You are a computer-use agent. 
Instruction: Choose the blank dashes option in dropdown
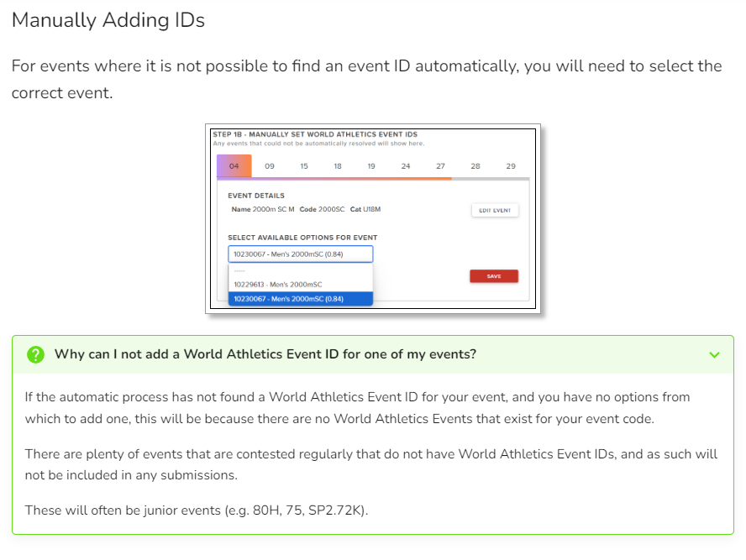[300, 270]
